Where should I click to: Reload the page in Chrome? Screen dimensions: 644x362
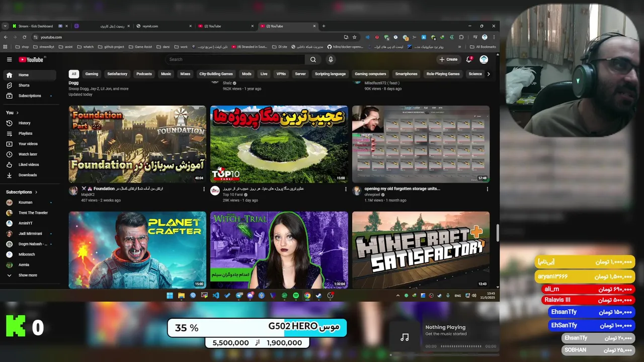[24, 37]
